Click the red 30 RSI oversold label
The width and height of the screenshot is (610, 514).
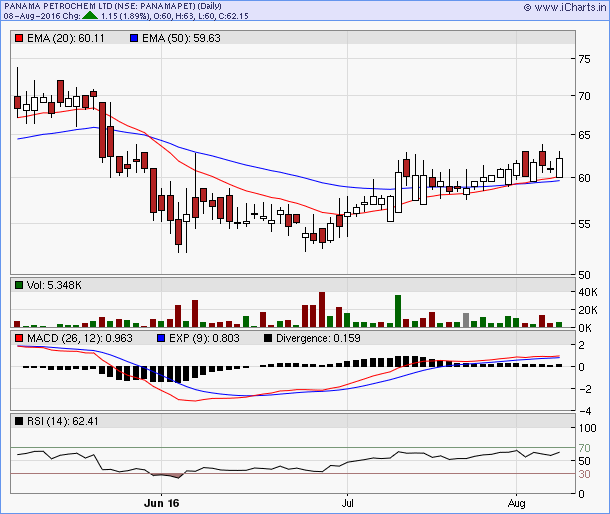coord(584,474)
